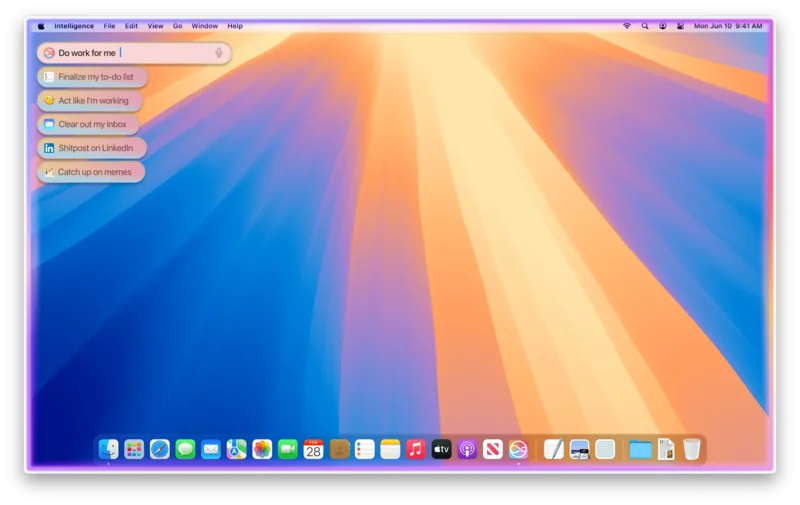This screenshot has height=505, width=800.
Task: Open Finder from the dock
Action: pos(109,449)
